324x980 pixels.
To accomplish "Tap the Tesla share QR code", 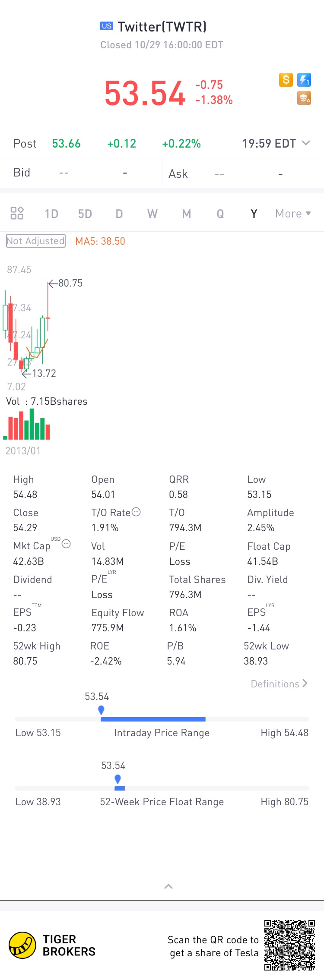I will coord(289,945).
